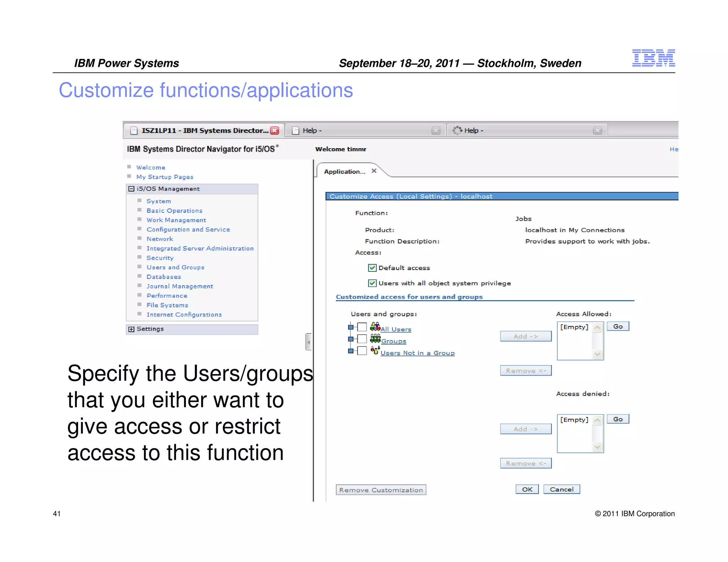
Task: Expand the Settings section
Action: [x=131, y=329]
